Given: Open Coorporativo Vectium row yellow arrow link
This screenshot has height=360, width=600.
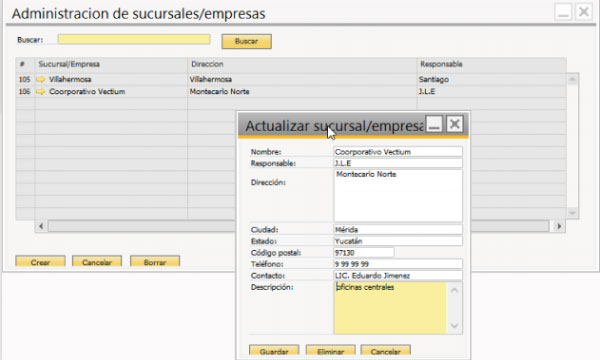Looking at the screenshot, I should (41, 92).
